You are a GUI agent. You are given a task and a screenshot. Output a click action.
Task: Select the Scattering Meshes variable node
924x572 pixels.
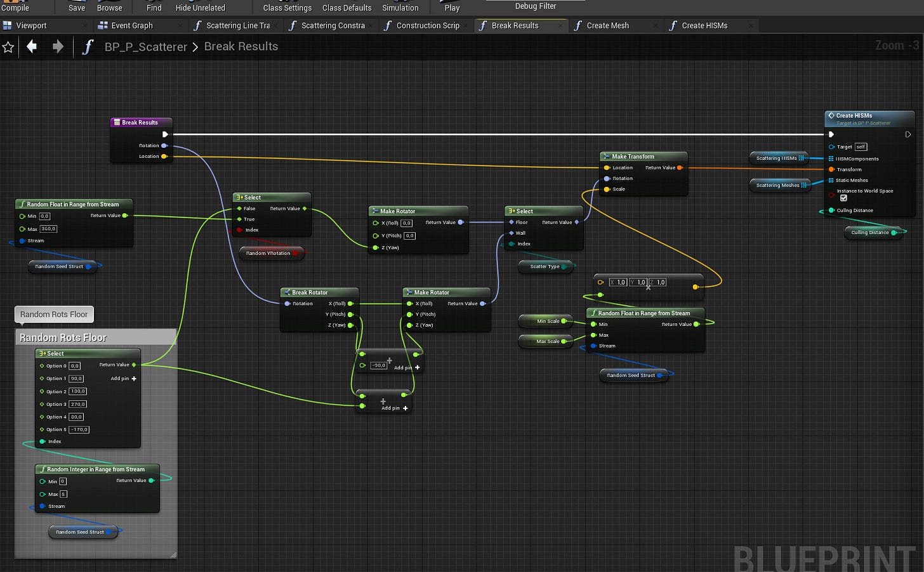(782, 185)
